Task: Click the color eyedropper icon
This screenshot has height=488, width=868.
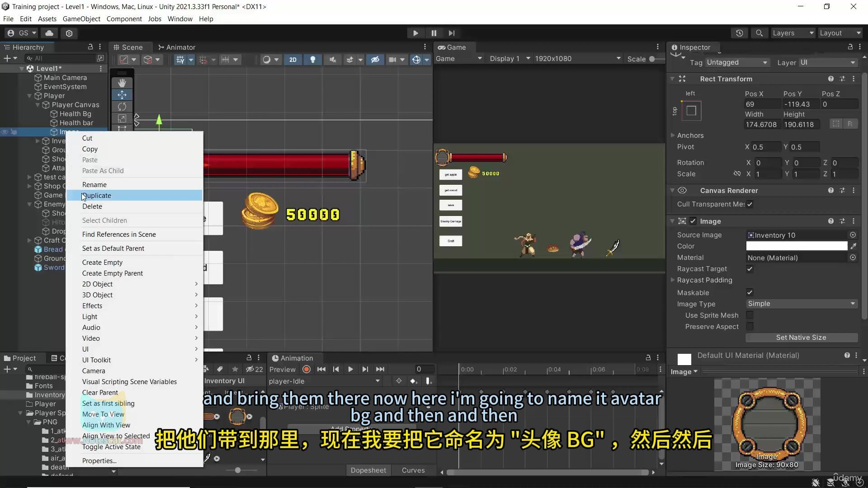Action: (x=853, y=246)
